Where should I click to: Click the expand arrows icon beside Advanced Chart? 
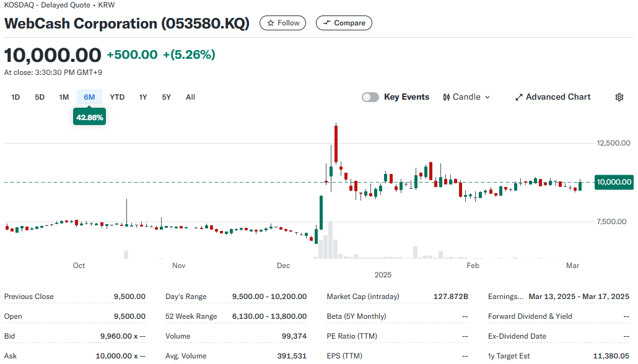click(519, 97)
